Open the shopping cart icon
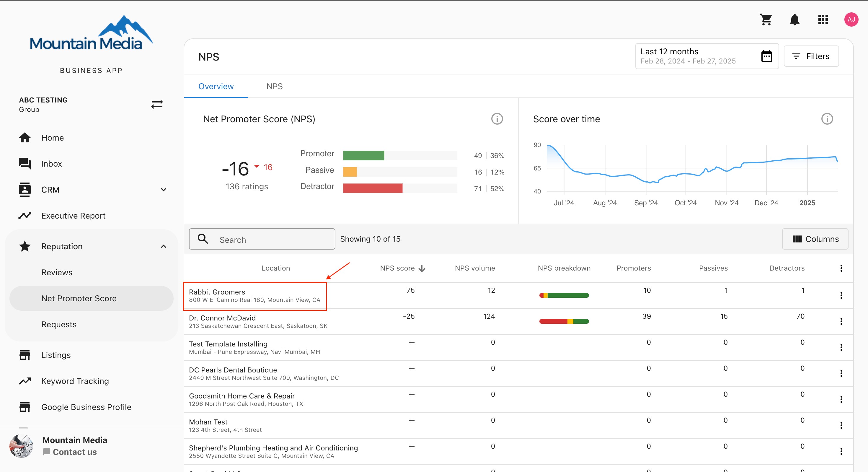 (766, 19)
